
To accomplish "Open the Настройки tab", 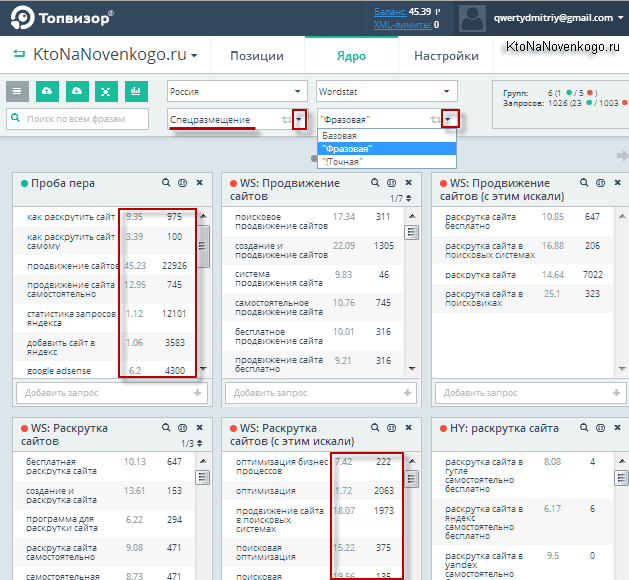I will 446,56.
